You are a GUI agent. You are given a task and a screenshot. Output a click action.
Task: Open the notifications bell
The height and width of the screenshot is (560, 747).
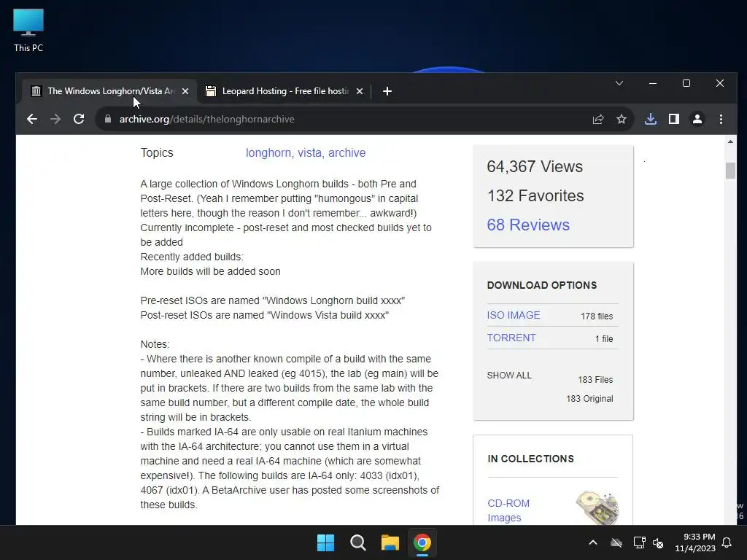click(727, 542)
